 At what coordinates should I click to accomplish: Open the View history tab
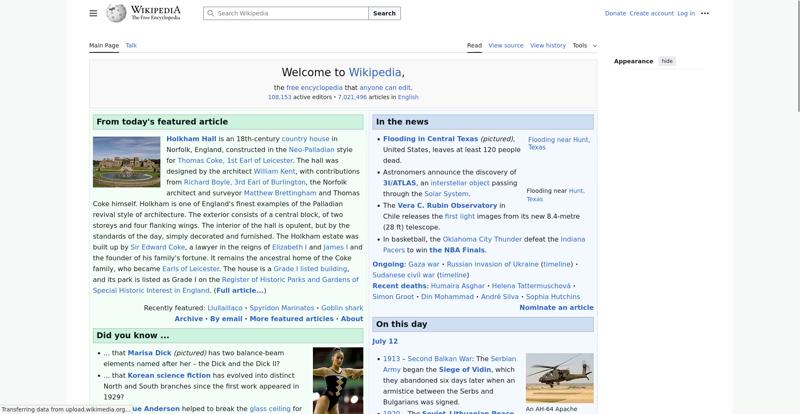point(547,45)
